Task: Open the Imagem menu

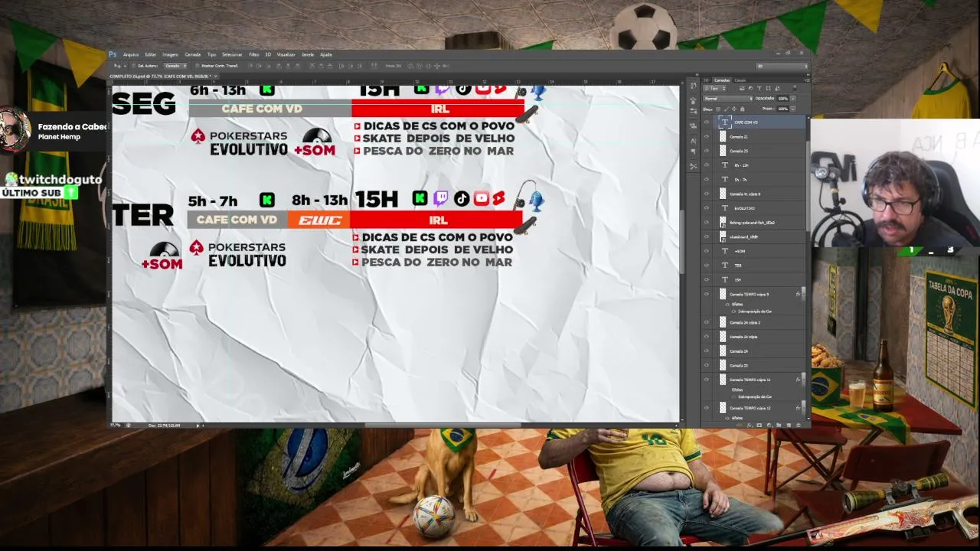Action: [x=170, y=54]
